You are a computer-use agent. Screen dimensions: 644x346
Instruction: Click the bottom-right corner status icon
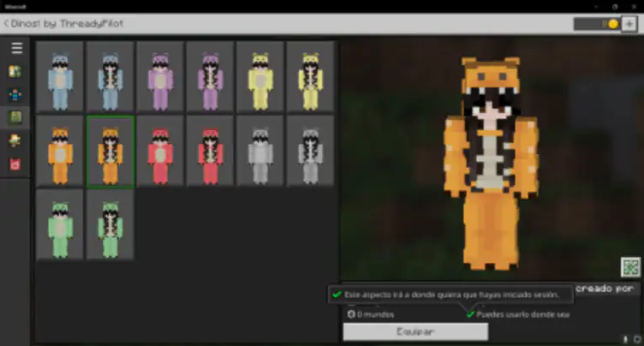637,339
